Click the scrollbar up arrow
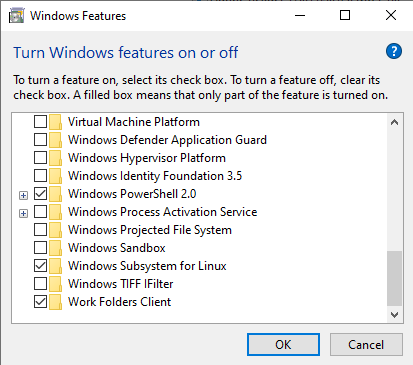The width and height of the screenshot is (413, 365). 394,122
